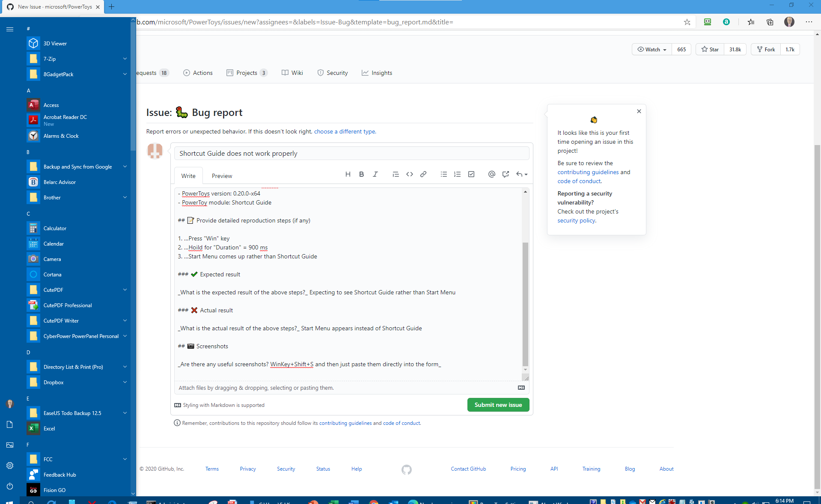Expand the Dropbox folder
The image size is (821, 504).
(x=77, y=382)
